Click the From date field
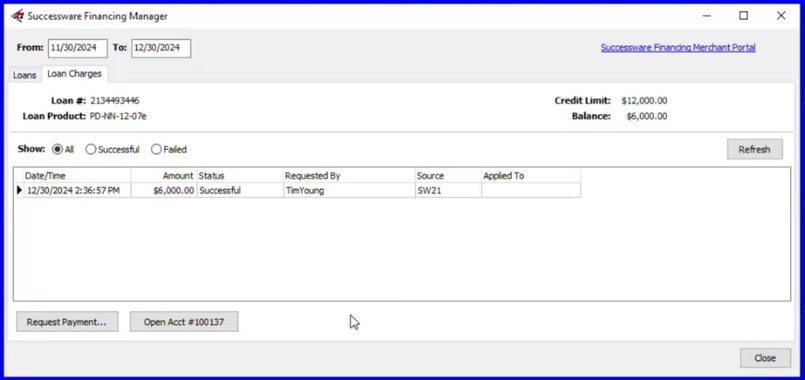Screen dimensions: 805x380 (78, 48)
